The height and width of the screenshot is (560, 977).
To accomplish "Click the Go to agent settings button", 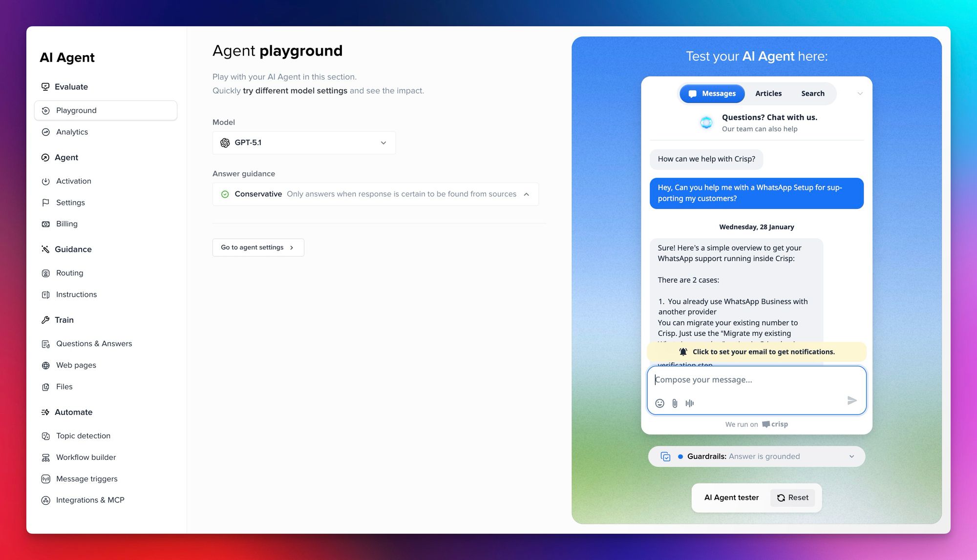I will (x=258, y=248).
